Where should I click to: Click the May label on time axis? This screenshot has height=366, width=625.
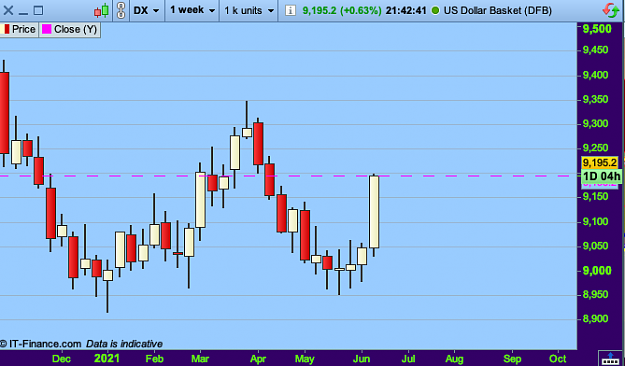click(x=305, y=359)
